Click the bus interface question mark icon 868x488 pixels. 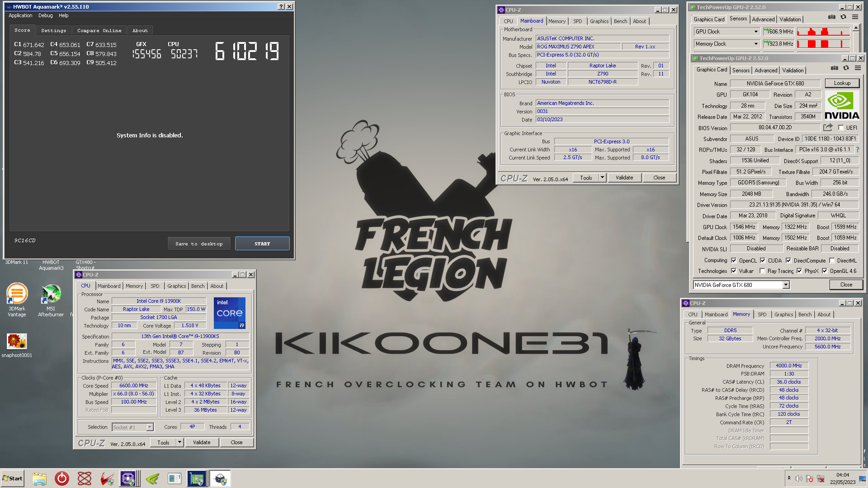coord(857,150)
